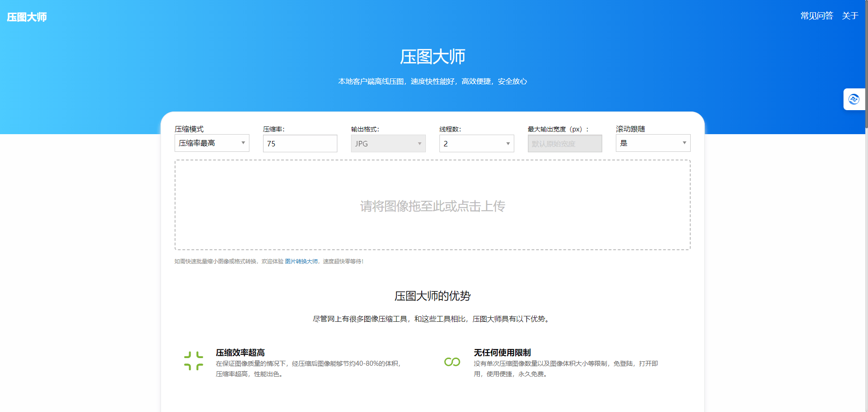The image size is (868, 412).
Task: Open the 线程数 dropdown
Action: click(x=476, y=143)
